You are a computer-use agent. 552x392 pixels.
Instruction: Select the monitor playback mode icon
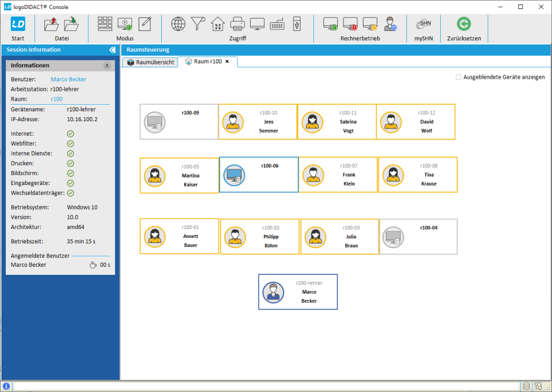(125, 24)
